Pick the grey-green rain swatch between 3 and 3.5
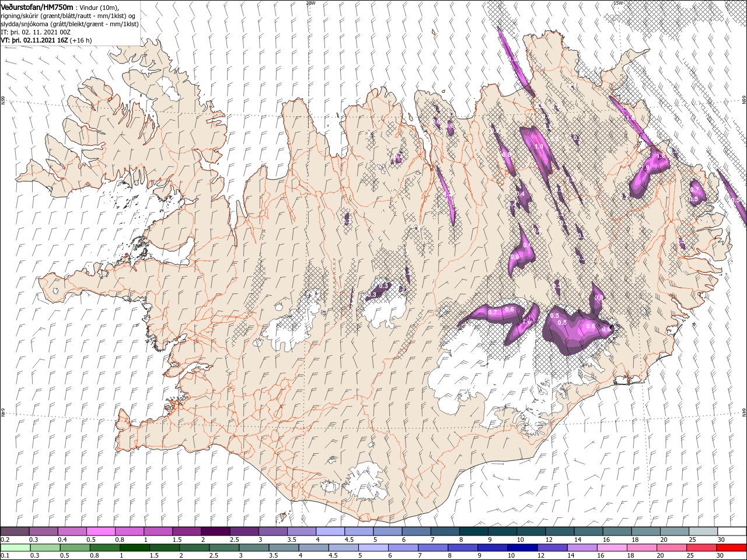This screenshot has height=560, width=747. [254, 548]
